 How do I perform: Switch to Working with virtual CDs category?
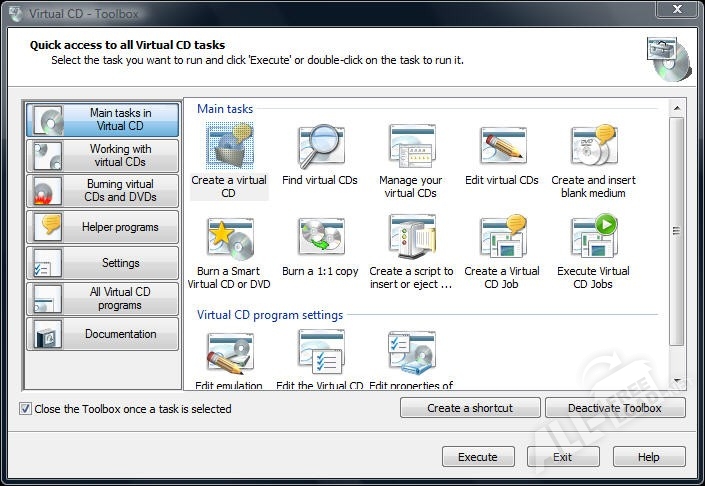tap(103, 156)
